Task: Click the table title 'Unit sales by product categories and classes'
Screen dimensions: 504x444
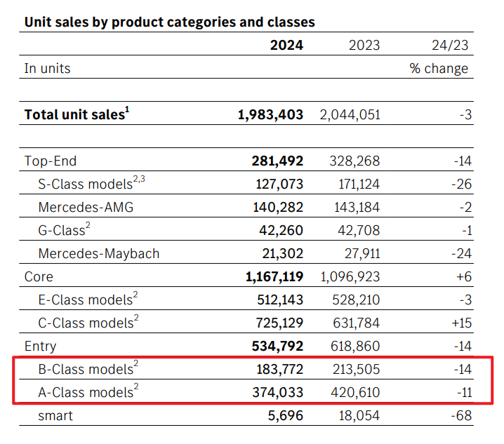Action: 169,22
